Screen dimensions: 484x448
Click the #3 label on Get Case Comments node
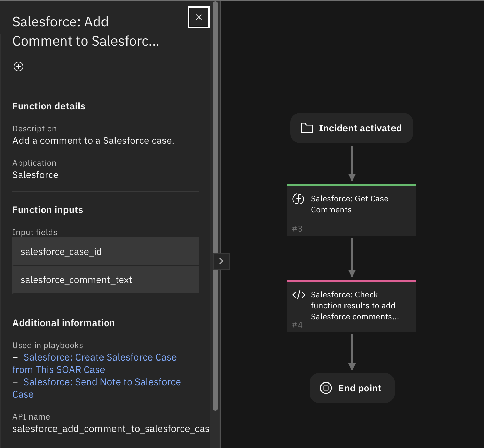pyautogui.click(x=297, y=229)
